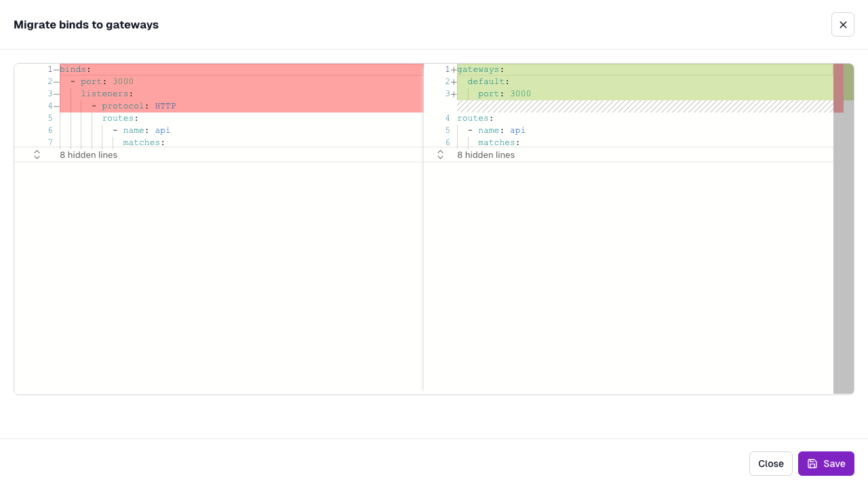The image size is (868, 488).
Task: Expand hidden lines in left diff pane
Action: (x=37, y=155)
